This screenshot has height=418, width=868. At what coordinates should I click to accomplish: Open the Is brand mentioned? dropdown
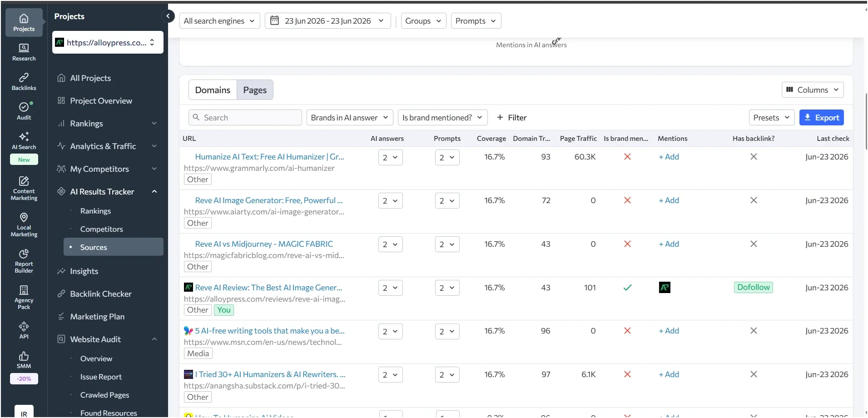(442, 118)
